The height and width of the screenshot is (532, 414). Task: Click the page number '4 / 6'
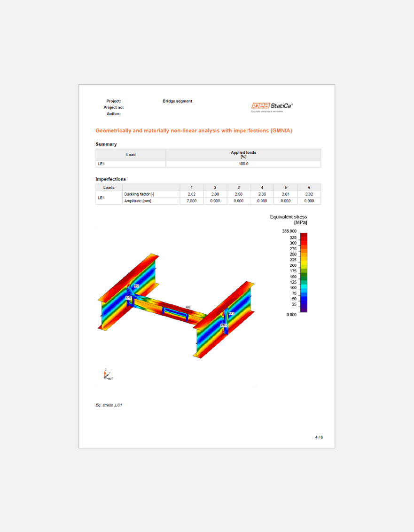pos(319,437)
